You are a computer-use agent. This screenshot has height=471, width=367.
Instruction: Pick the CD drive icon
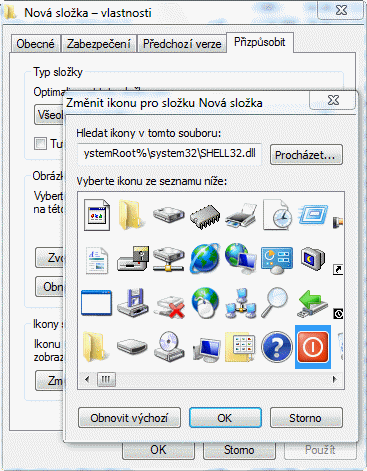169,347
